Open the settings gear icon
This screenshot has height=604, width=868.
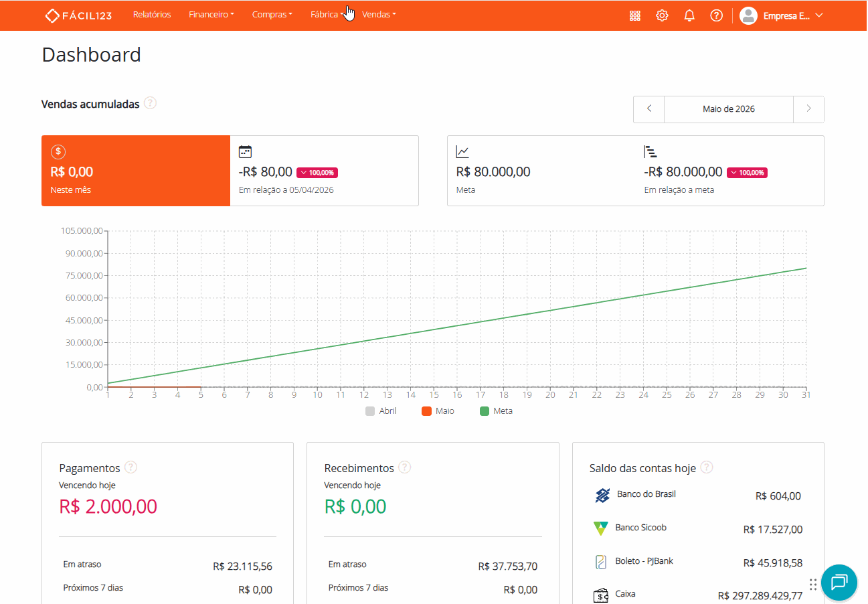(x=662, y=15)
